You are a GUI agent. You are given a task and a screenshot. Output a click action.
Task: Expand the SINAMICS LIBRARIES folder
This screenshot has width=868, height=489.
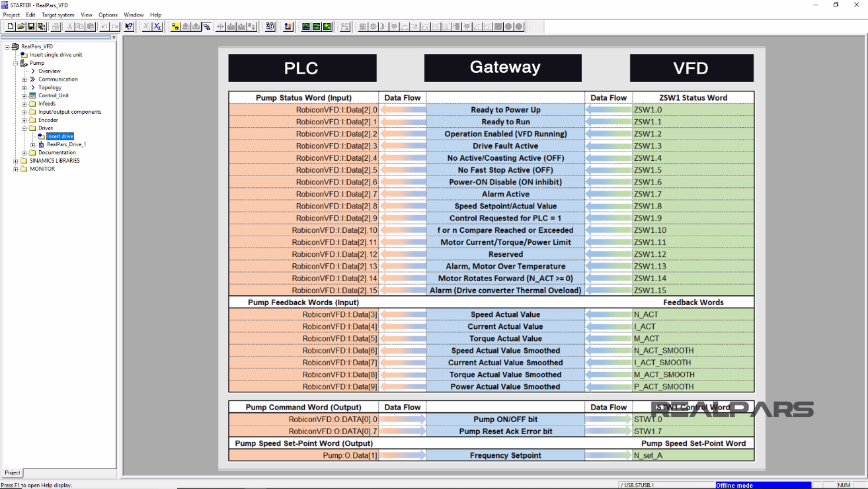click(x=16, y=161)
